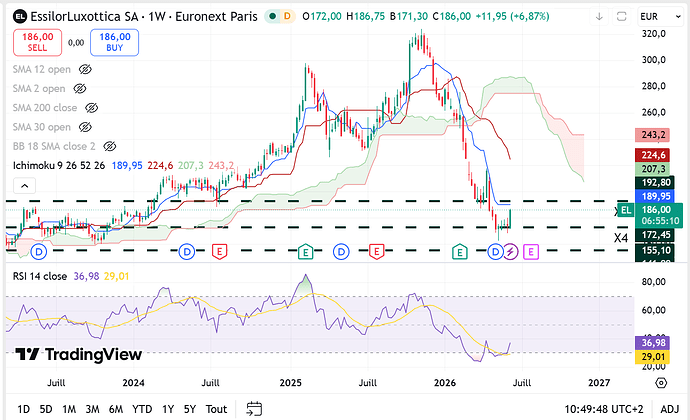The height and width of the screenshot is (420, 690).
Task: Click the 243,2 pink price label
Action: [653, 135]
